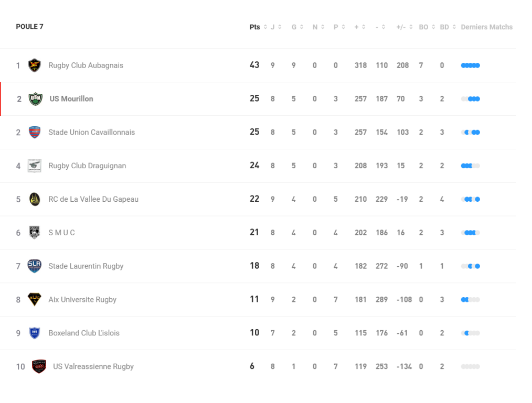Image resolution: width=532 pixels, height=403 pixels.
Task: Click the Boxeland Club L'islois shield logo
Action: (35, 333)
